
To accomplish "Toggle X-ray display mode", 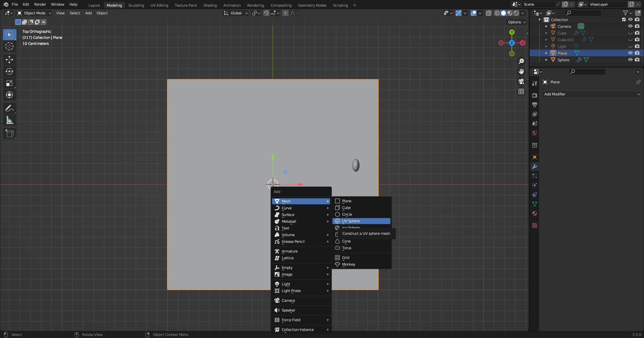I will pyautogui.click(x=489, y=13).
